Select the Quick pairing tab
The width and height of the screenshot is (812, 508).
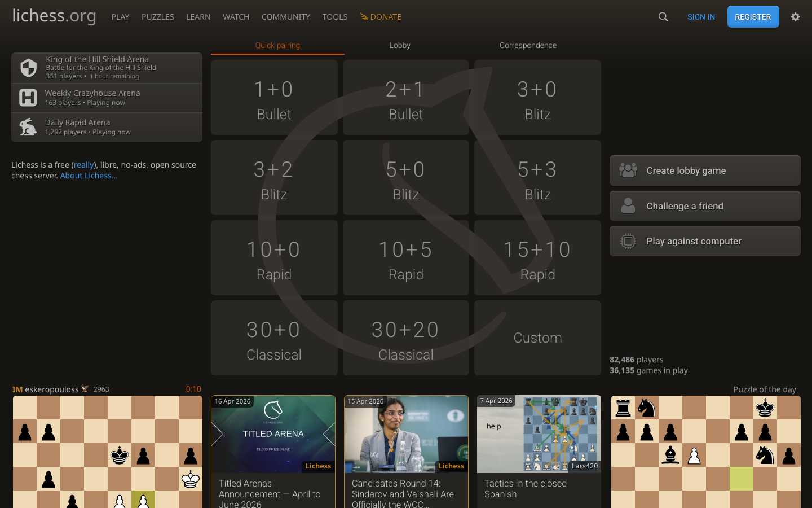click(277, 45)
